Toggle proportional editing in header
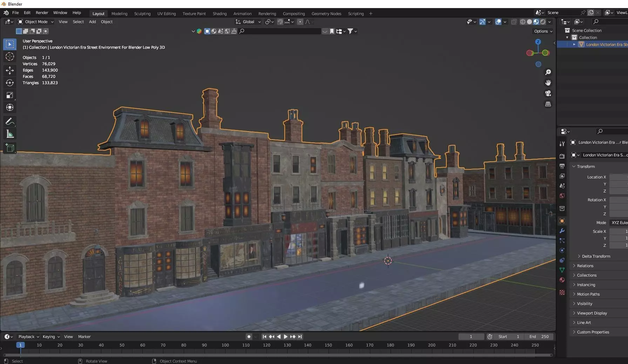Screen dimensions: 628x364 tap(300, 22)
